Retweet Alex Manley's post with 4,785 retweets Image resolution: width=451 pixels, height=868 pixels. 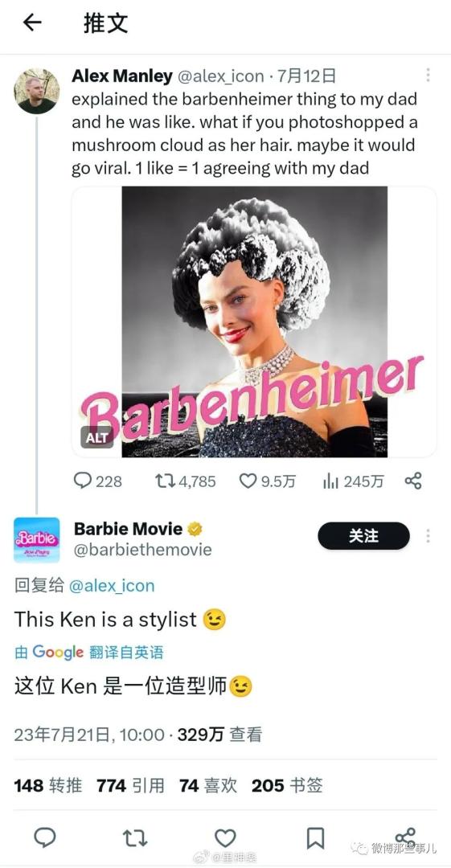coord(164,481)
